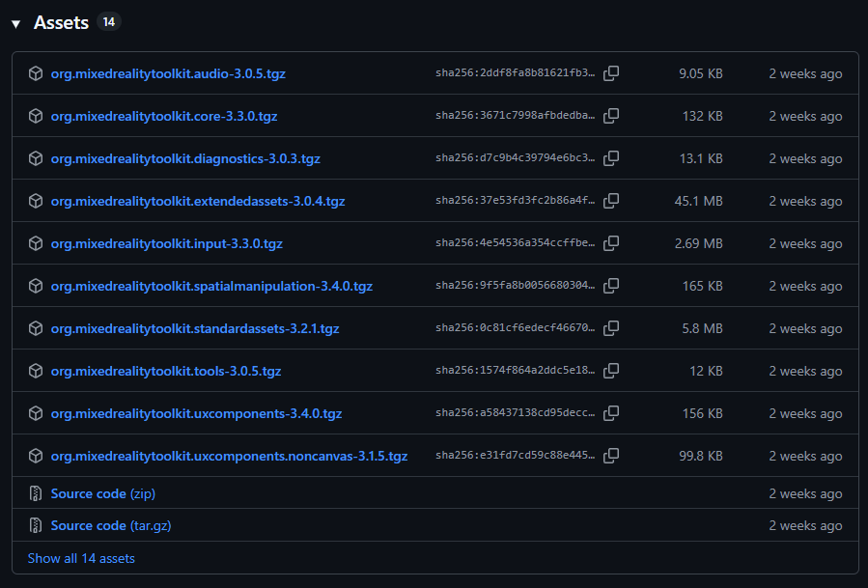Copy the sha256 hash for the audio package
Viewport: 868px width, 588px height.
[611, 72]
